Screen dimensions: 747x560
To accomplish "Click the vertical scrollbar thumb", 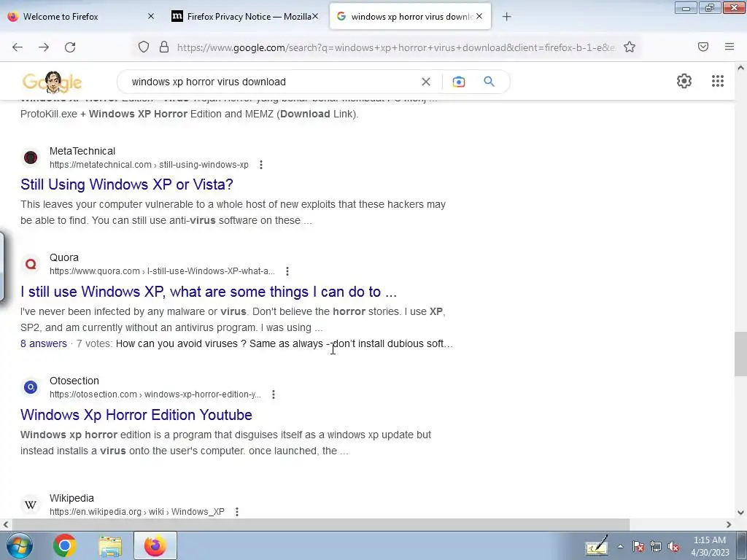I will click(x=740, y=354).
